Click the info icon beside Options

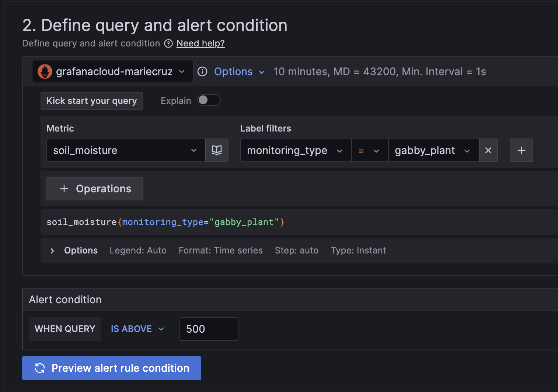point(202,71)
